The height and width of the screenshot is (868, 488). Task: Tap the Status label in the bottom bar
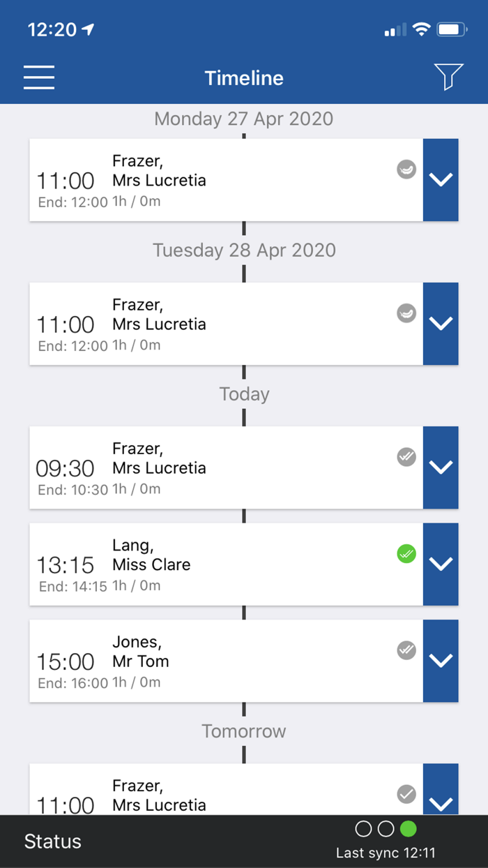pyautogui.click(x=52, y=841)
